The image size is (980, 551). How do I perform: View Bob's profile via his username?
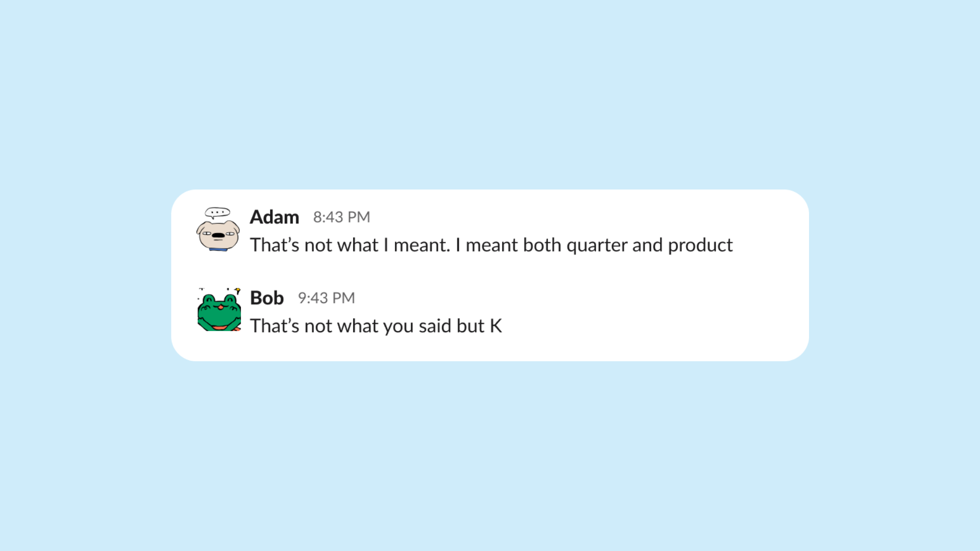click(x=266, y=298)
